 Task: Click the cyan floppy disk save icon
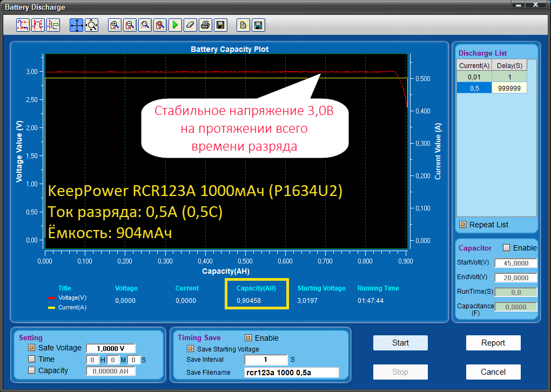pos(258,25)
